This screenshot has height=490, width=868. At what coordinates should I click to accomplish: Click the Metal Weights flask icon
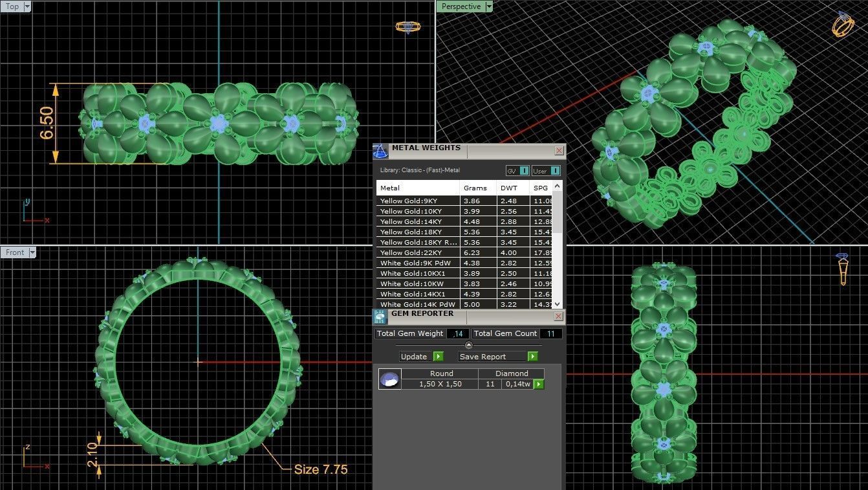[380, 151]
